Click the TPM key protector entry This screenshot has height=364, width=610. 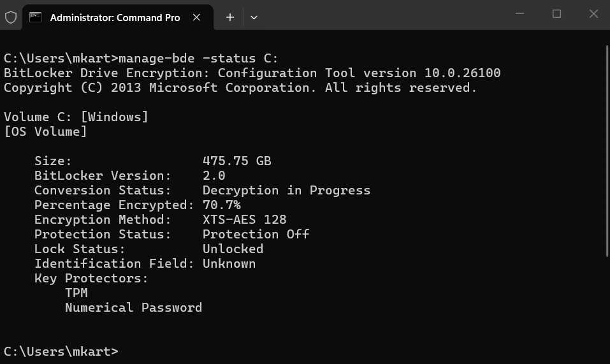click(x=76, y=293)
